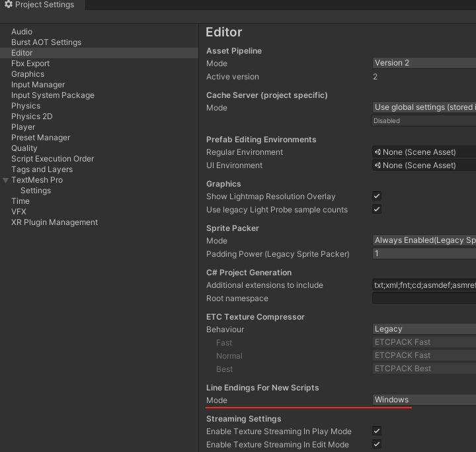Collapse the TextMesh Pro tree arrow
Viewport: 476px width, 452px height.
click(5, 180)
